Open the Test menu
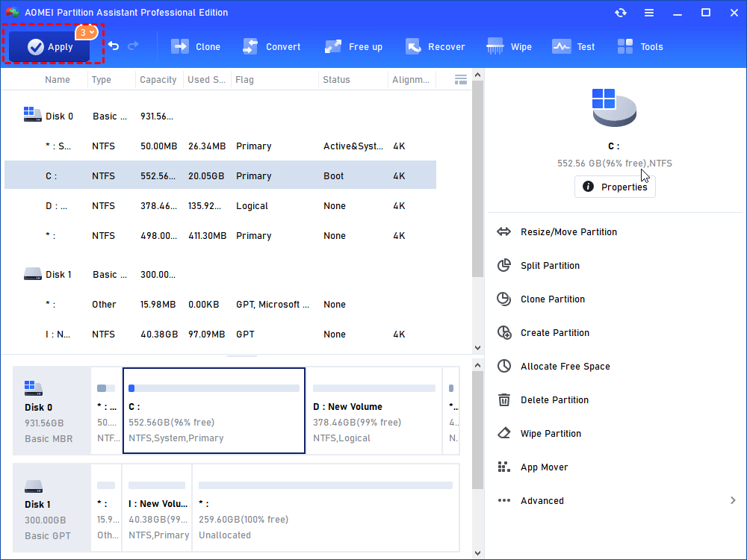This screenshot has width=747, height=560. coord(574,46)
